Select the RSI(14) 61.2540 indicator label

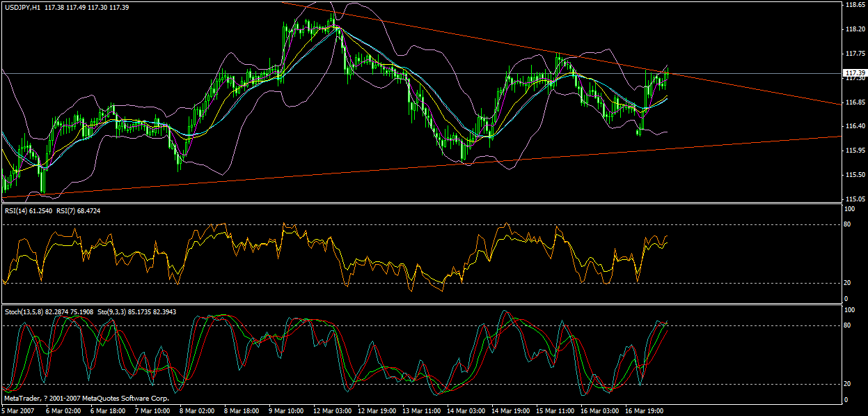point(28,210)
